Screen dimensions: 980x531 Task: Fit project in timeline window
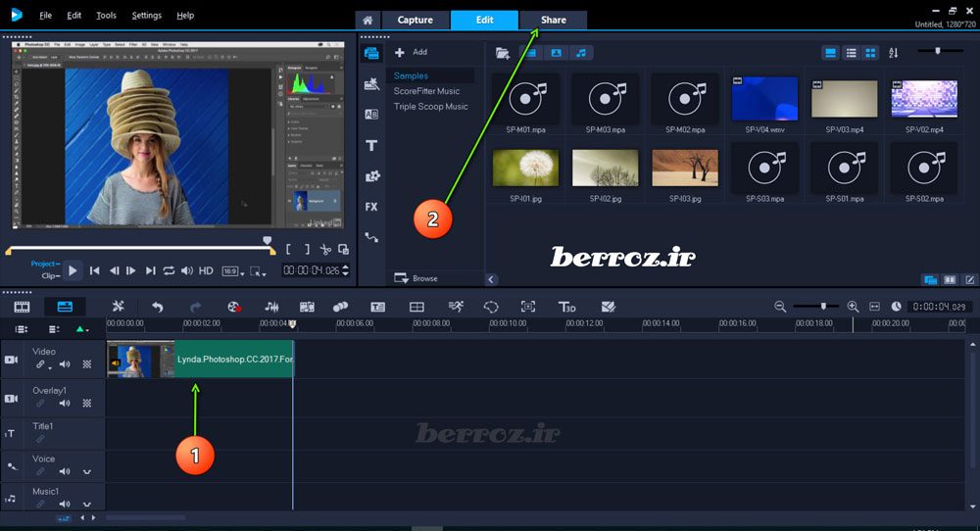(x=874, y=306)
